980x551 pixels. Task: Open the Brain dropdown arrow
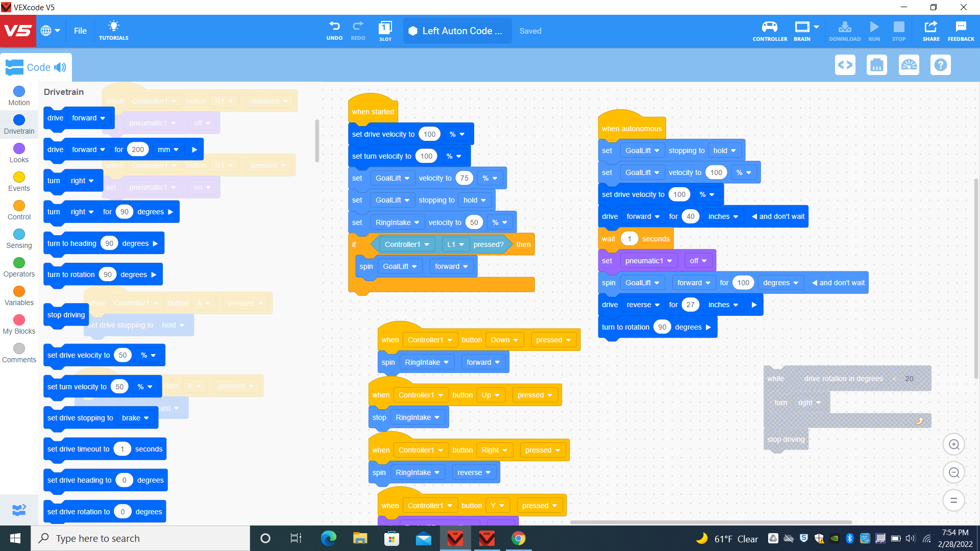point(816,27)
